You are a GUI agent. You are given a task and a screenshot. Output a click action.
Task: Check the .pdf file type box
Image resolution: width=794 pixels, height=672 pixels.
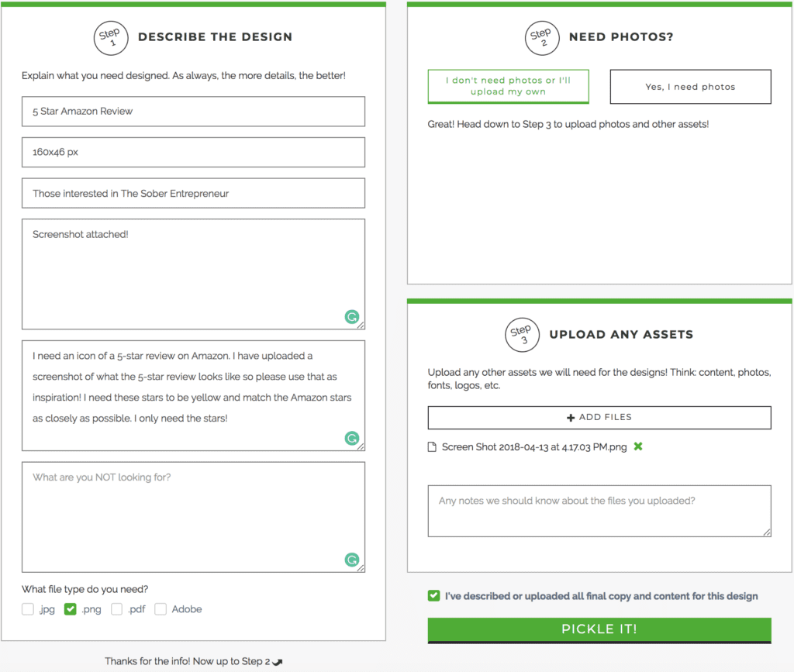[x=116, y=608]
